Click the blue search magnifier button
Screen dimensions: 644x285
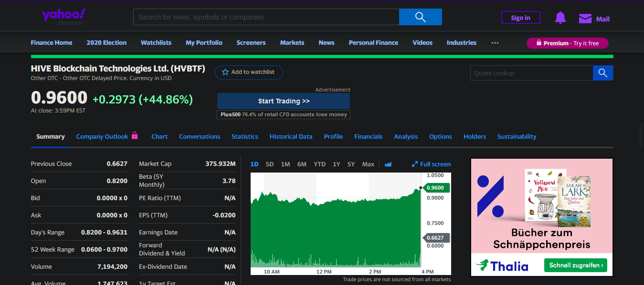420,17
